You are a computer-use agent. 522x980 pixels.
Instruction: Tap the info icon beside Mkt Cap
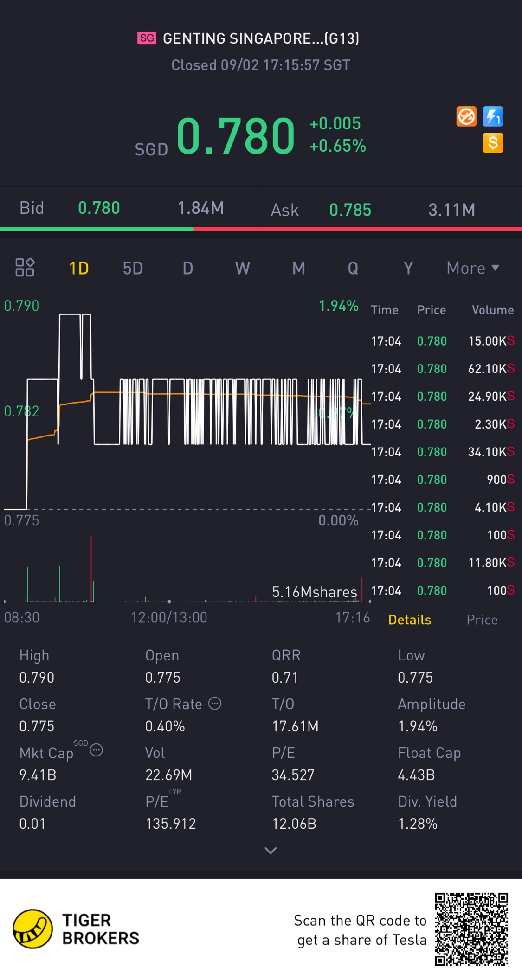[x=96, y=750]
